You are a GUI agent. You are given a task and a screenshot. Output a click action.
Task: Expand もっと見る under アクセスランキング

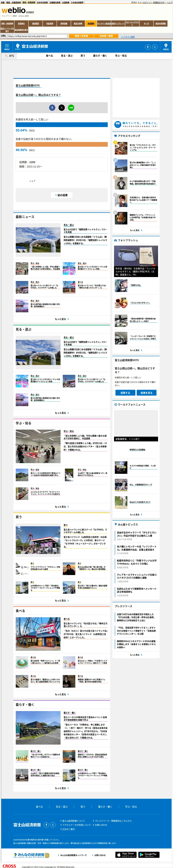click(x=136, y=230)
